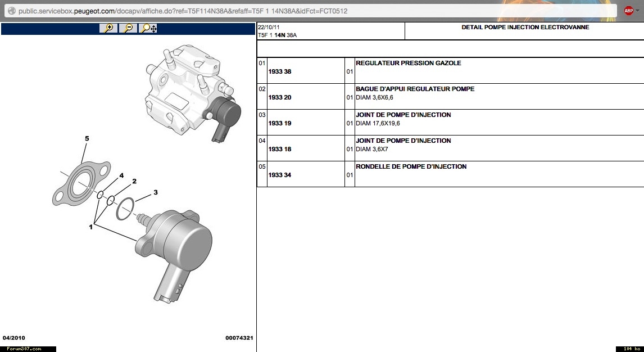
Task: Click the zoom and pan magnifier icon
Action: click(148, 28)
